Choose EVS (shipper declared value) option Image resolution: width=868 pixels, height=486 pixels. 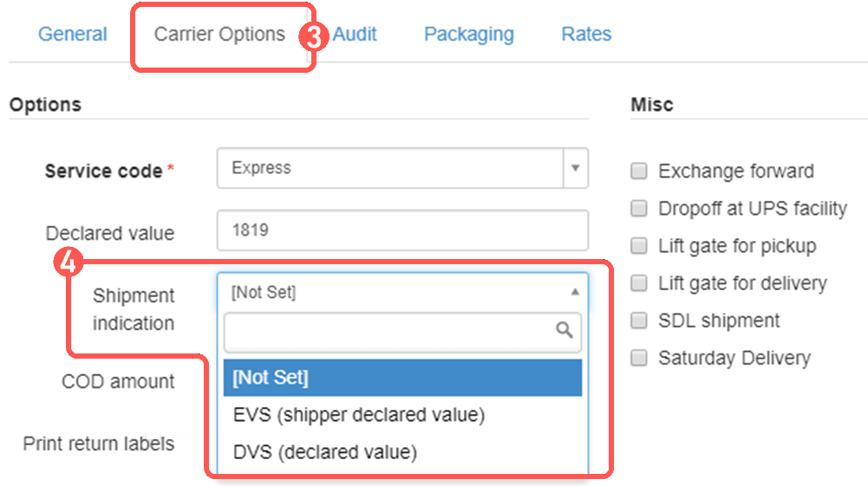pos(402,415)
